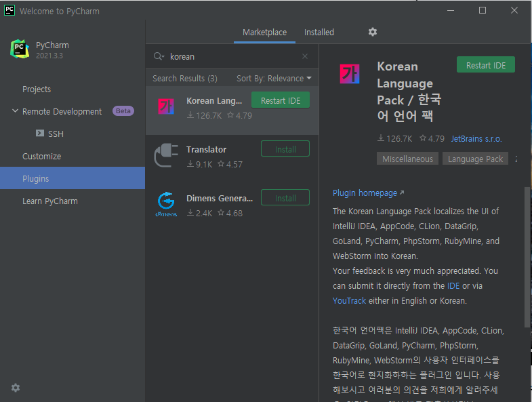Click the Language Pack tag
This screenshot has height=402, width=532.
[x=475, y=159]
